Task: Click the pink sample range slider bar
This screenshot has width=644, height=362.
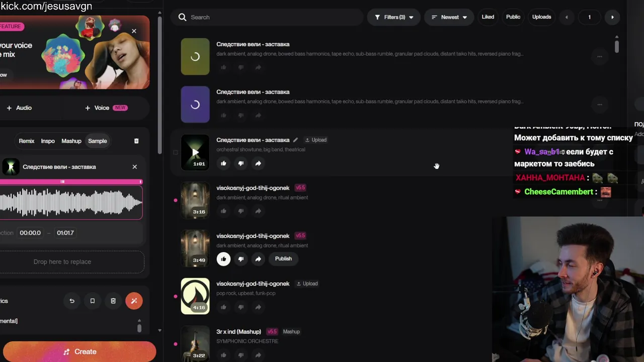Action: 70,182
